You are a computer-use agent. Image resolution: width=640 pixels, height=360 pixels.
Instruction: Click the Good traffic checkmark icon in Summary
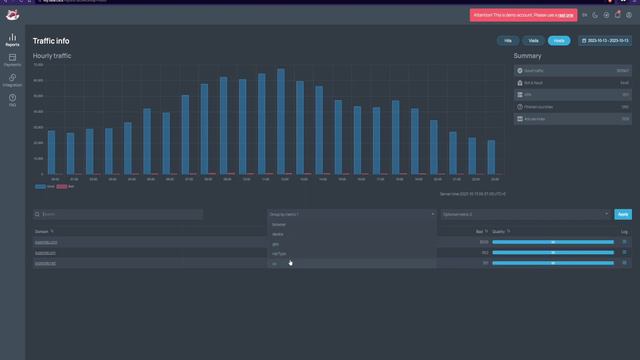(x=520, y=71)
